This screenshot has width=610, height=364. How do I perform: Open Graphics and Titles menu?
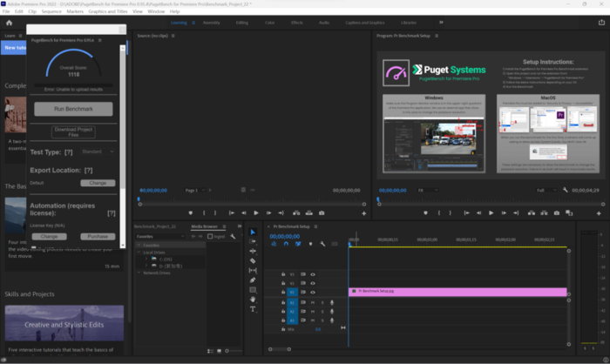[108, 11]
